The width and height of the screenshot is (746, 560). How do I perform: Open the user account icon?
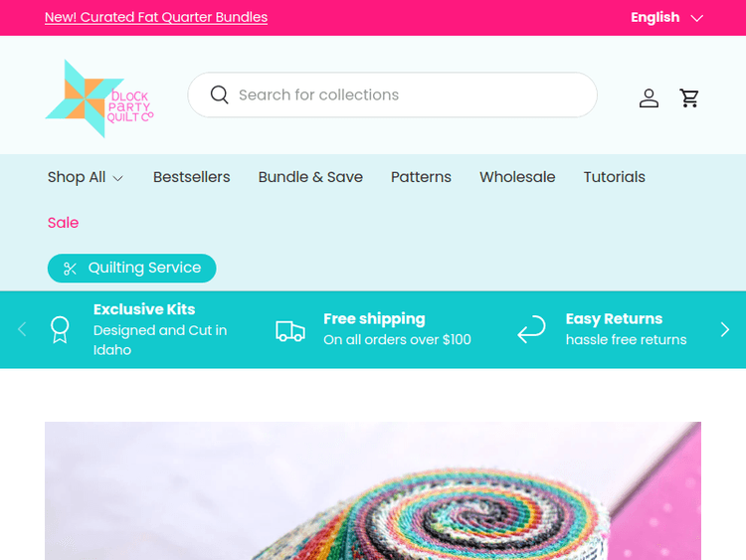tap(649, 98)
